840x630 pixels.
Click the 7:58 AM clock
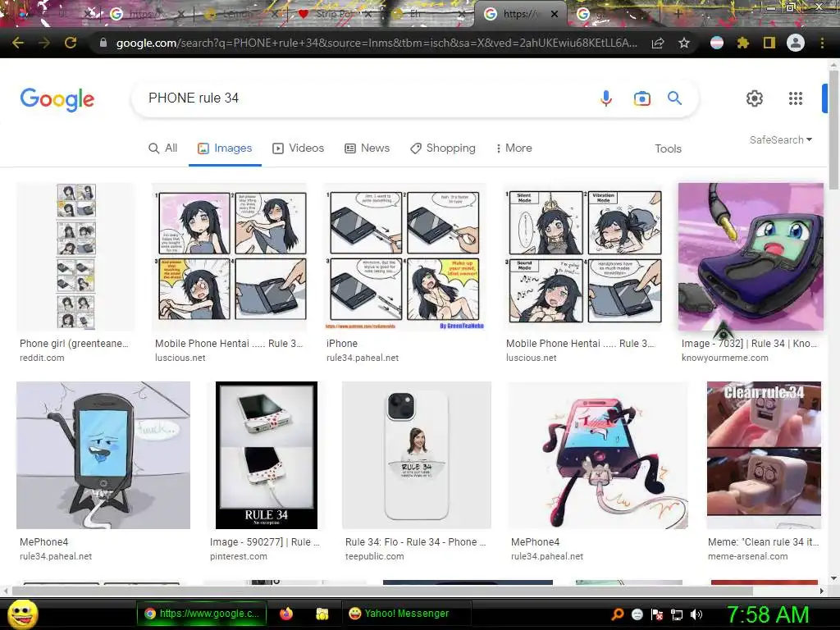point(767,615)
